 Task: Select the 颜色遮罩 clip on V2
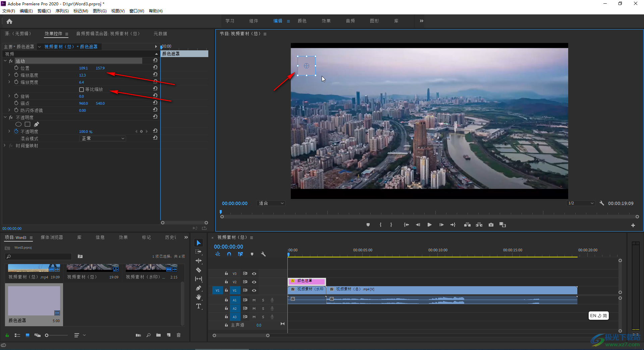[307, 281]
